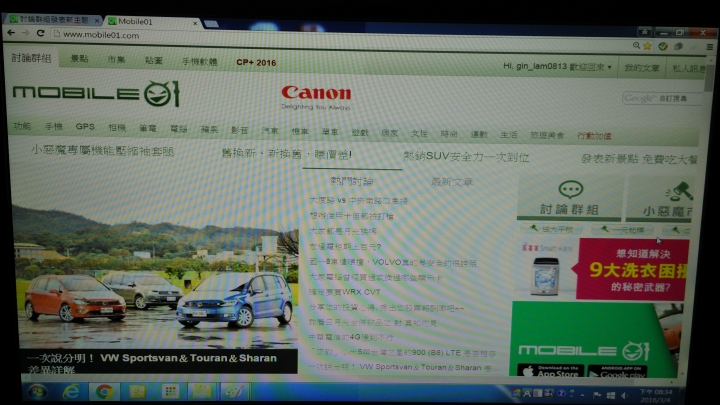Open the 蘋果 category menu

209,129
